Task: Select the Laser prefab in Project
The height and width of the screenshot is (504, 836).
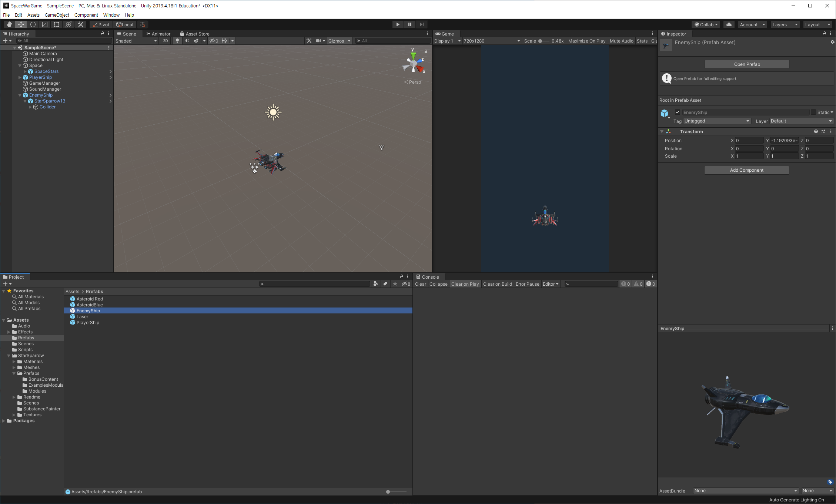Action: pyautogui.click(x=82, y=317)
